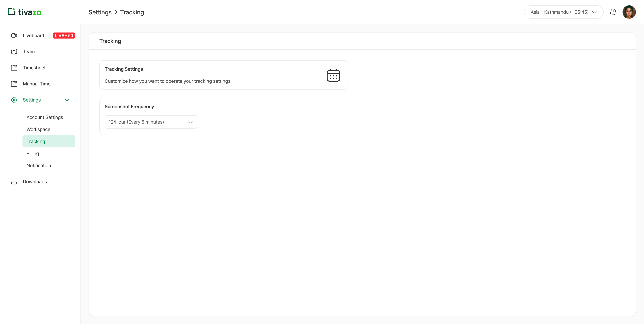Viewport: 644px width, 324px height.
Task: Click Tracking in the breadcrumb
Action: click(132, 12)
